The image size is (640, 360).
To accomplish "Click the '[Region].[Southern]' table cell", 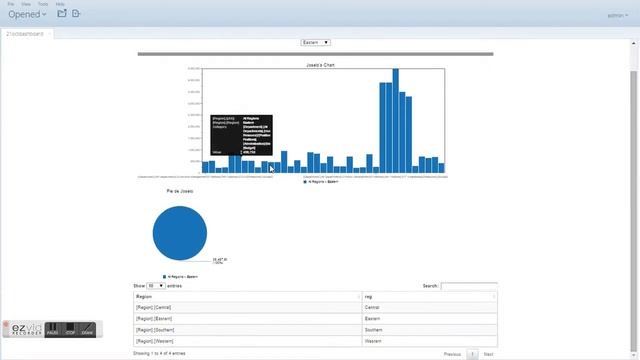I will coord(247,330).
